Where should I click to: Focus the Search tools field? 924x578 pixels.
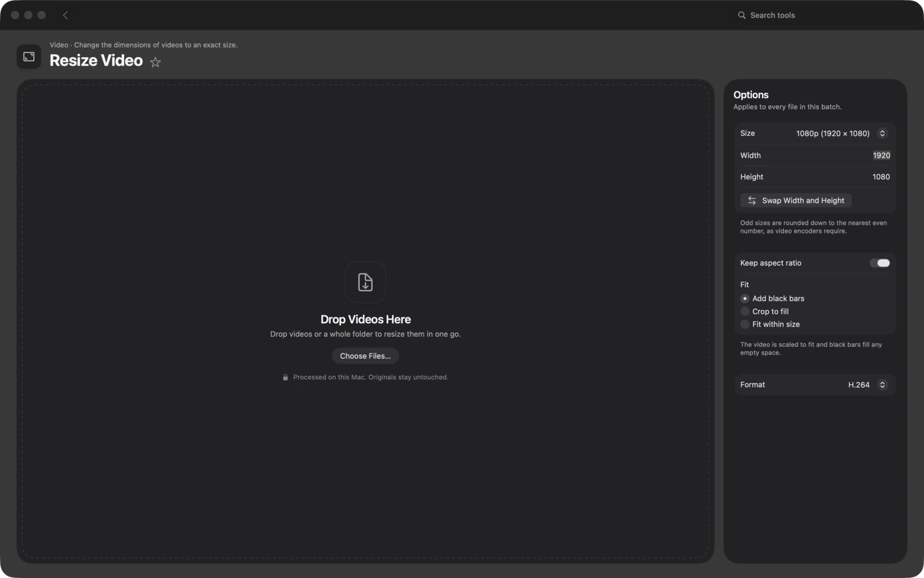(822, 15)
